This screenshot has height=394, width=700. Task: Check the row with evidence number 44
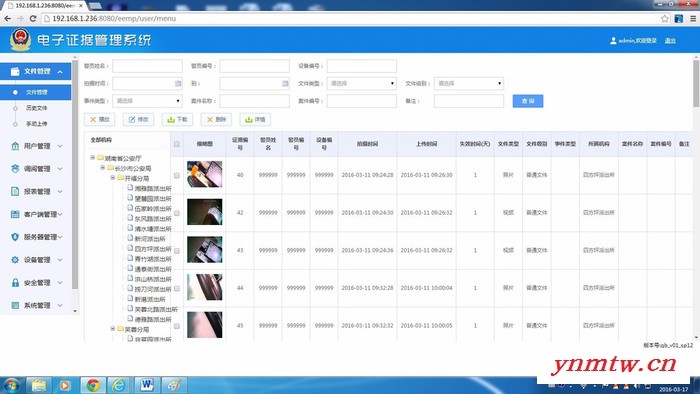(x=177, y=288)
